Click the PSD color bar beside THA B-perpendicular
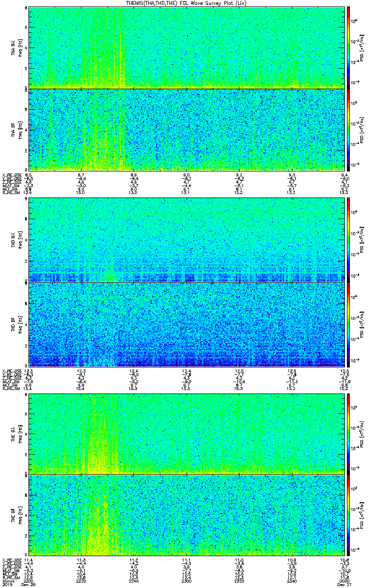 tap(348, 47)
